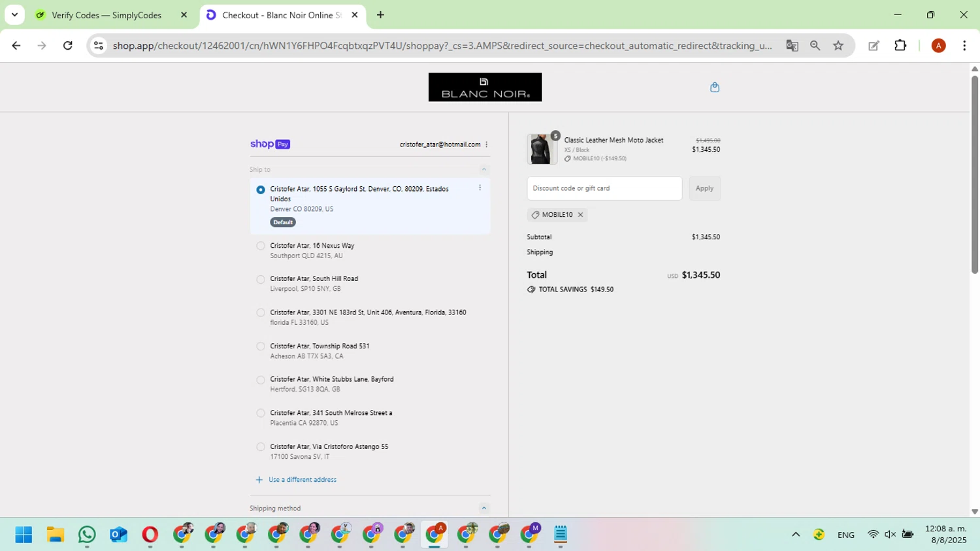The height and width of the screenshot is (551, 980).
Task: Switch the ENG input language
Action: pos(846,535)
